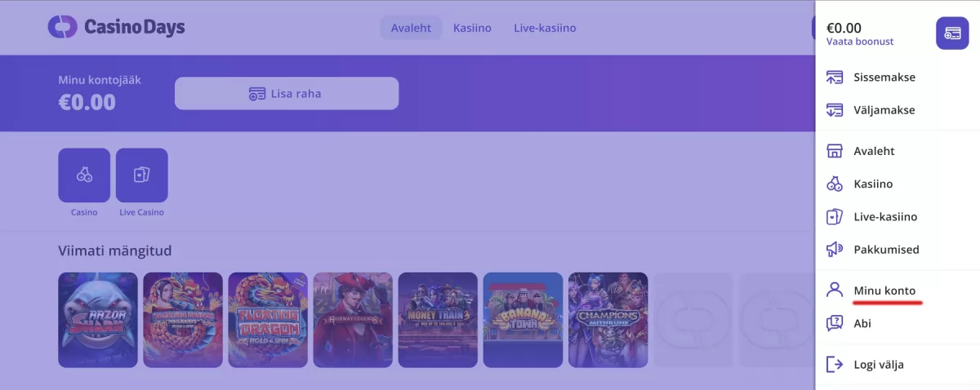Click the Viimati mängitud heading
This screenshot has height=390, width=980.
(115, 250)
